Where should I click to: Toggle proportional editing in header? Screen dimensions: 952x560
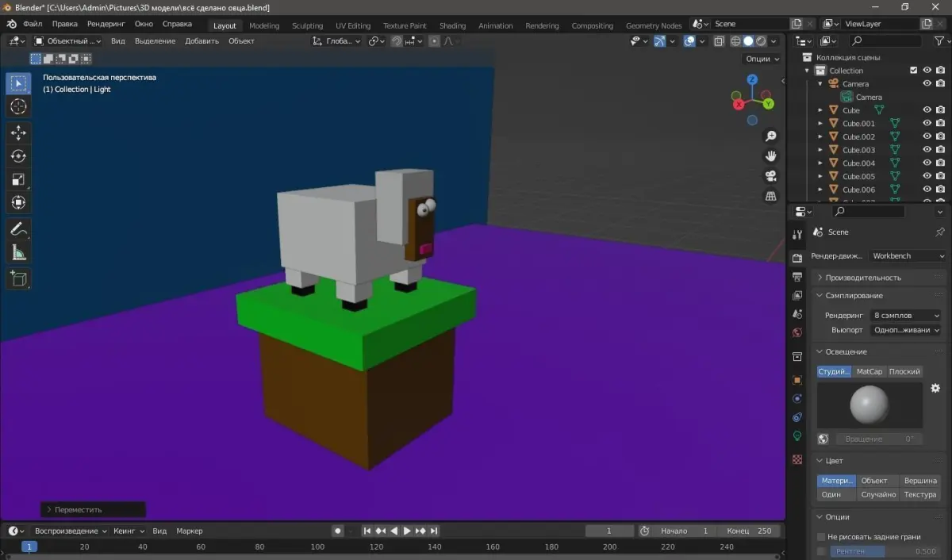(434, 41)
